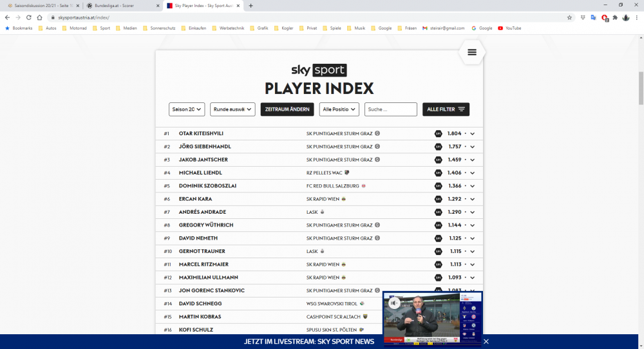Open the hamburger menu in the Player Index header
Screen dimensions: 644x349
(x=472, y=52)
